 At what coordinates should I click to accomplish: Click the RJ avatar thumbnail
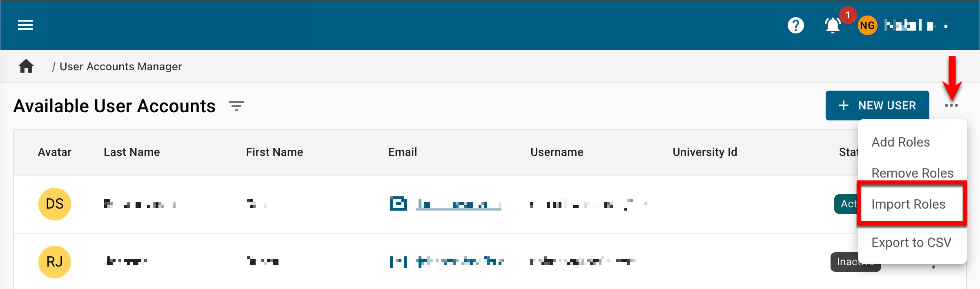pyautogui.click(x=55, y=262)
